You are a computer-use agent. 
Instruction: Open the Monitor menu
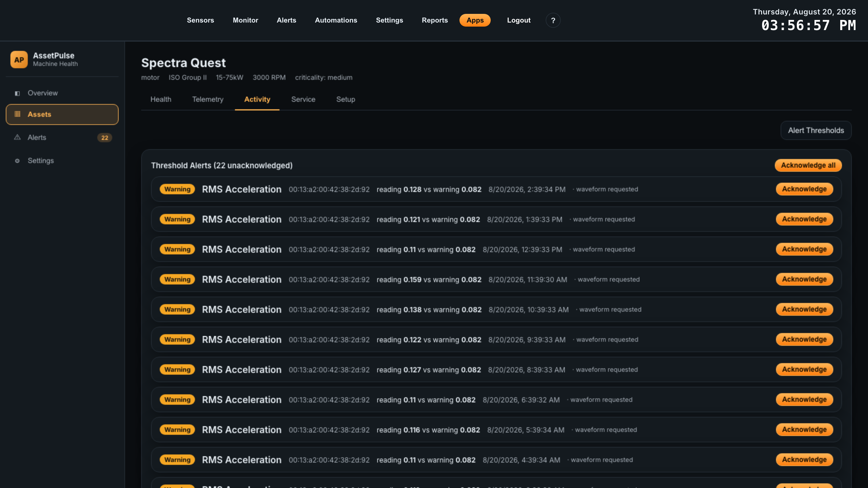[x=245, y=20]
